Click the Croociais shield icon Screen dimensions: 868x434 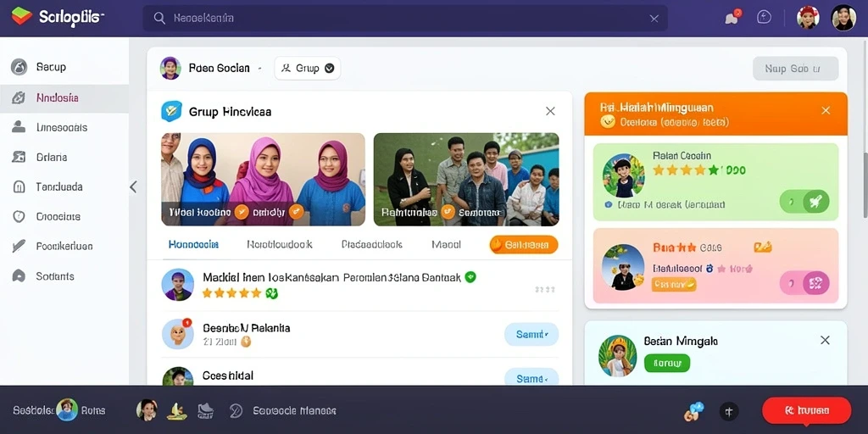pos(19,216)
